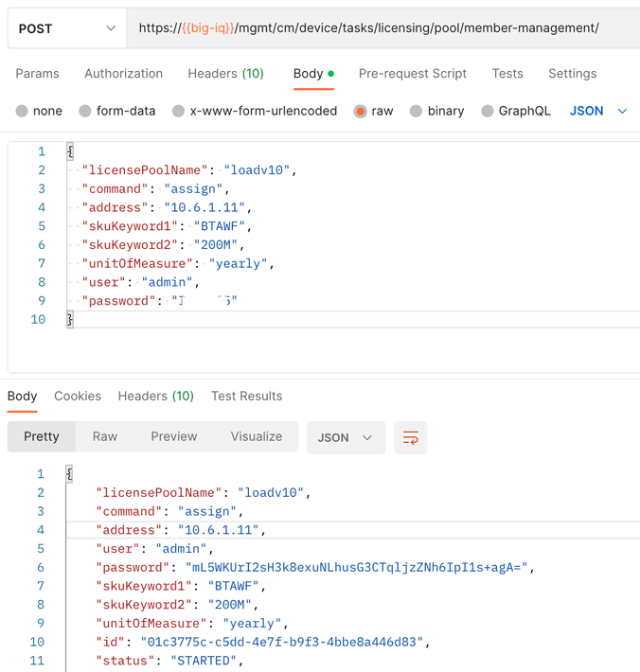The width and height of the screenshot is (640, 672).
Task: Switch response view to Preview
Action: [x=174, y=436]
